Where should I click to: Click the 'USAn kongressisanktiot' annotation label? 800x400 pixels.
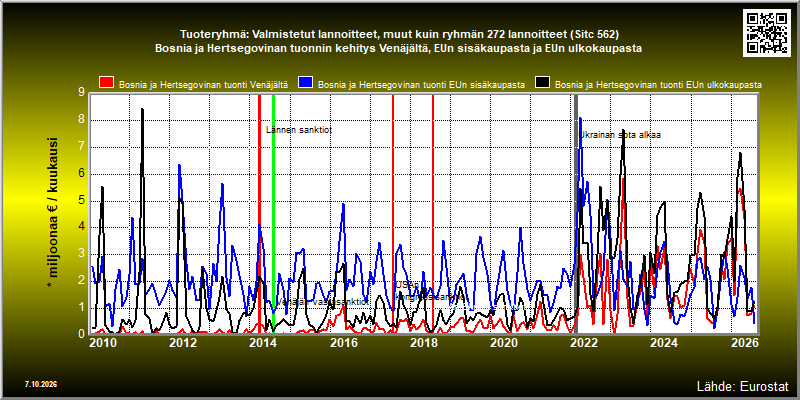(431, 291)
